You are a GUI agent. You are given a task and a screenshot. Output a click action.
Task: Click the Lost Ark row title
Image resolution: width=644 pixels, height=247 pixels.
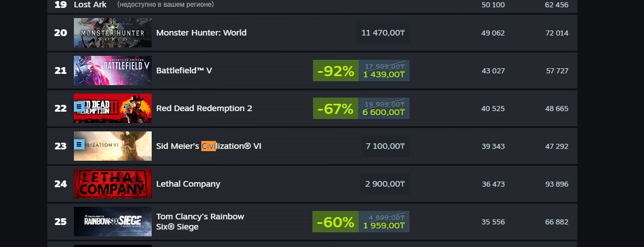click(90, 5)
